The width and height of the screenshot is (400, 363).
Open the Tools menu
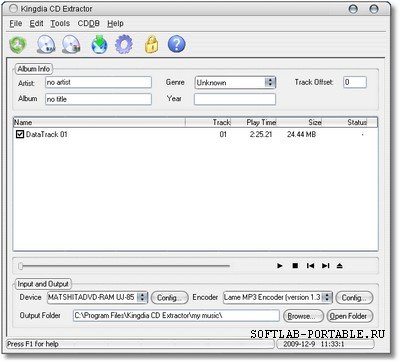60,23
